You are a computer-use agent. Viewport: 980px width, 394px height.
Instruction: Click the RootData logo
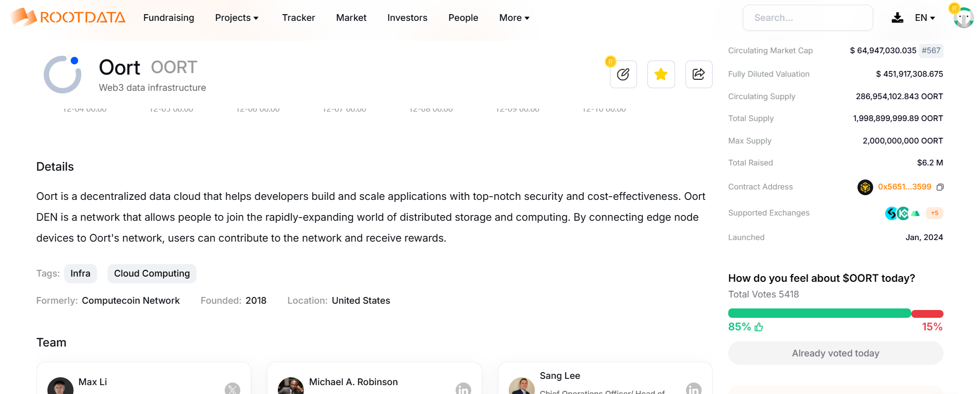[68, 17]
